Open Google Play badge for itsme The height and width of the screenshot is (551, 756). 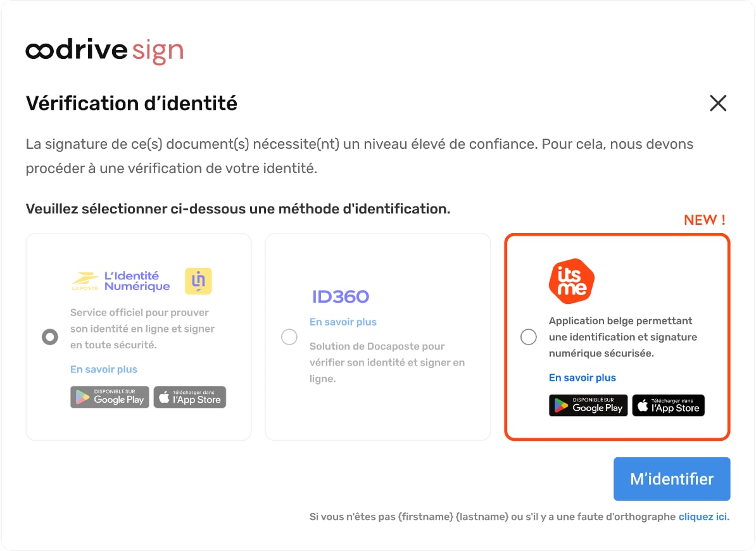[x=588, y=405]
